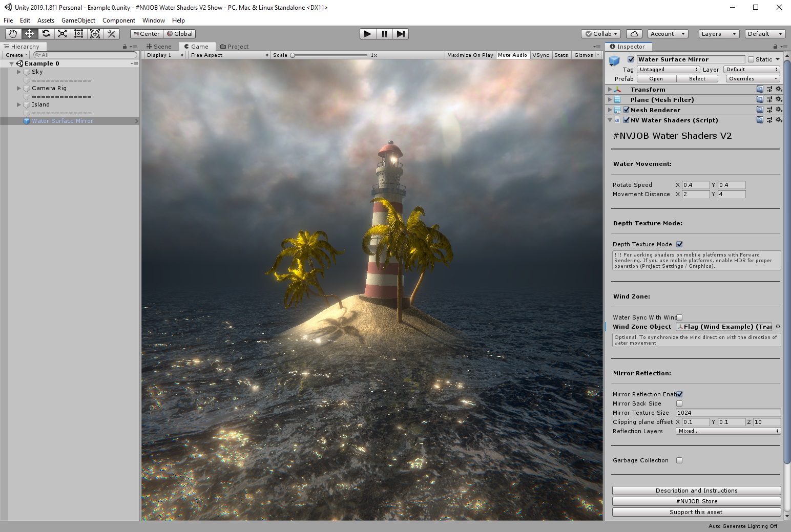Open the prefab Overrides dropdown
Image resolution: width=791 pixels, height=532 pixels.
[x=753, y=79]
